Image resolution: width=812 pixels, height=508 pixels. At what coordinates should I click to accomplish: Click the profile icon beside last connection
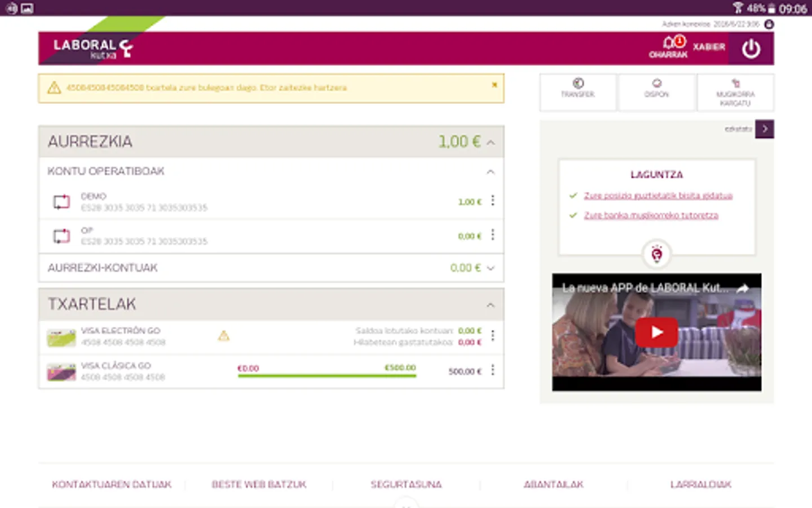(769, 24)
